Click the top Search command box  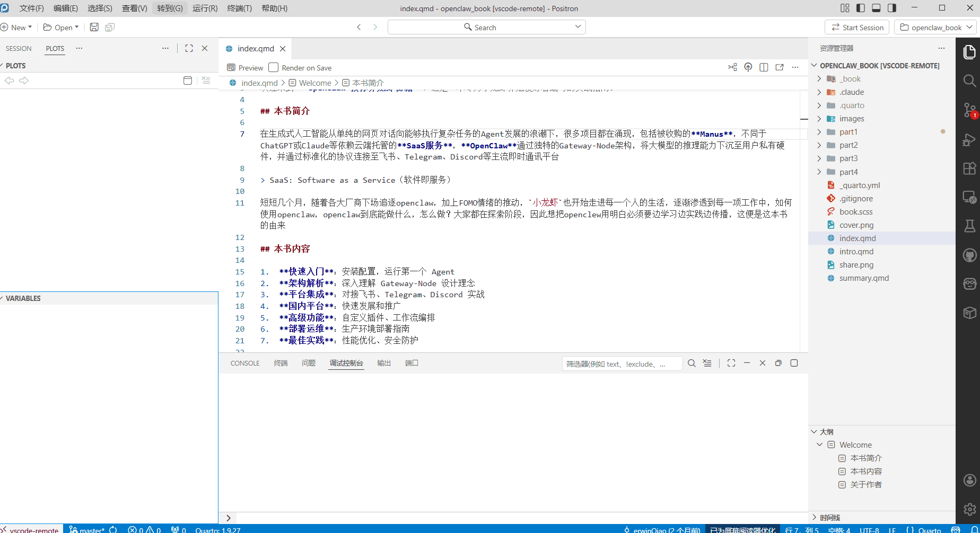point(486,27)
